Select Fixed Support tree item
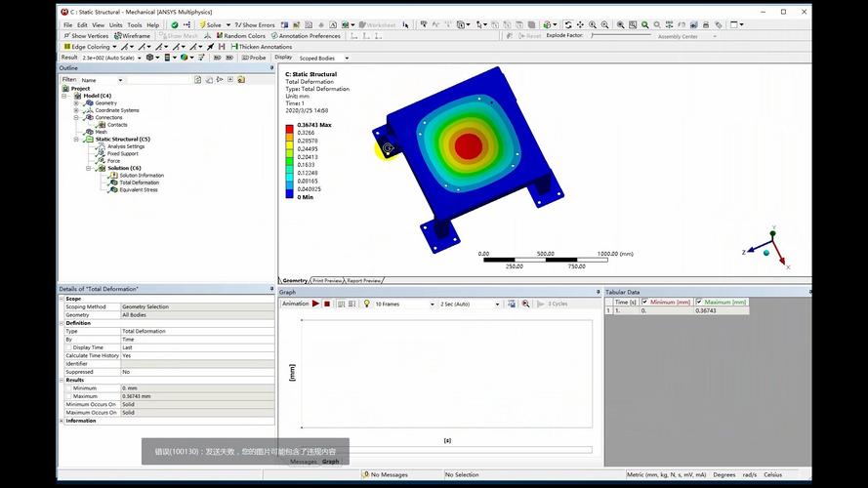This screenshot has height=488, width=868. pyautogui.click(x=122, y=154)
